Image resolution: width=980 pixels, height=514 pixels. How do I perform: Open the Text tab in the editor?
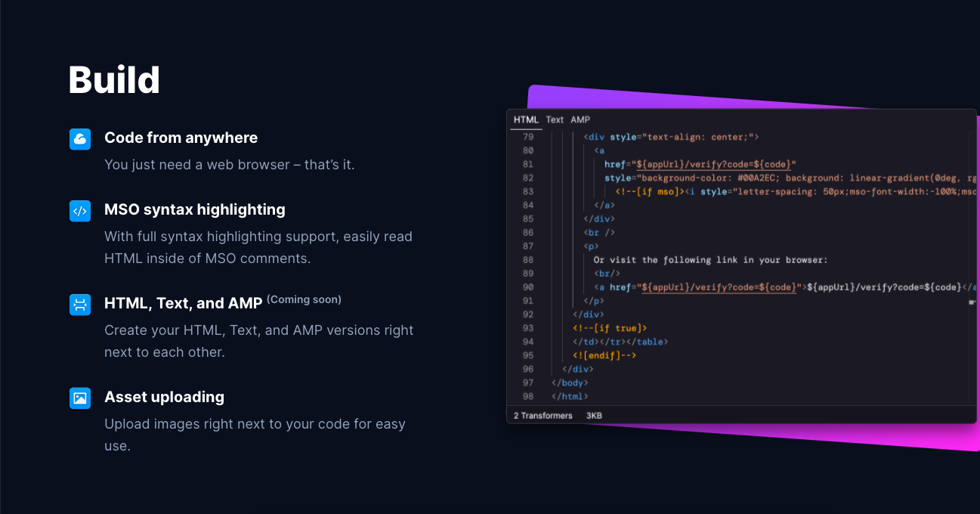(x=555, y=119)
